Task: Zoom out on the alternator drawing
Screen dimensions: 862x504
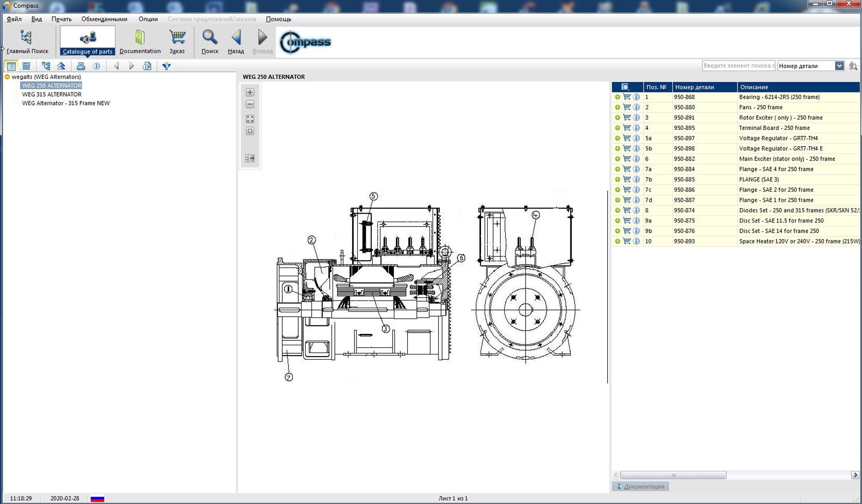Action: (250, 104)
